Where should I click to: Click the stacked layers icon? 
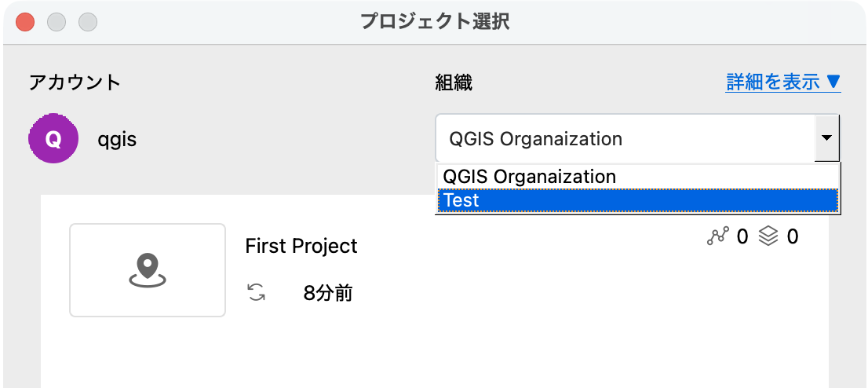coord(768,236)
